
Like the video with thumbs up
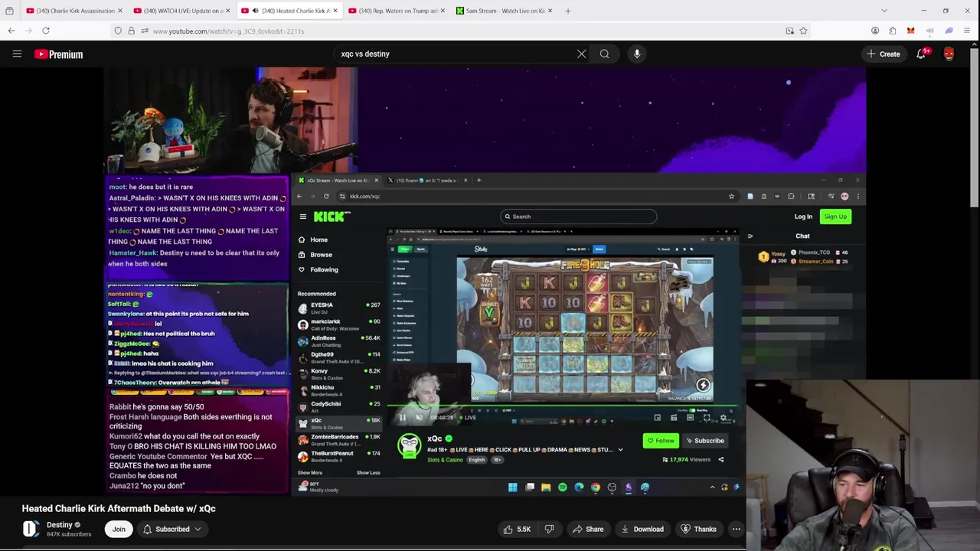(x=516, y=529)
